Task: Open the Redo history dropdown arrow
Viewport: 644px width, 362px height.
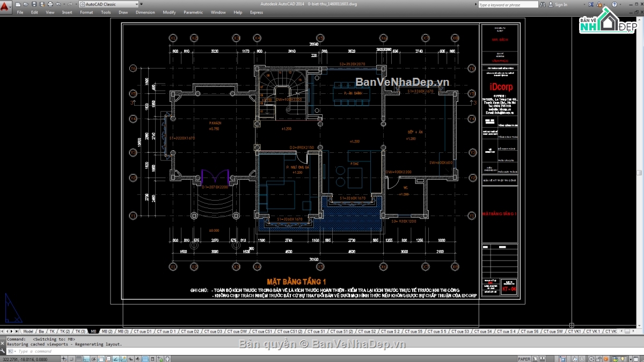Action: click(76, 4)
